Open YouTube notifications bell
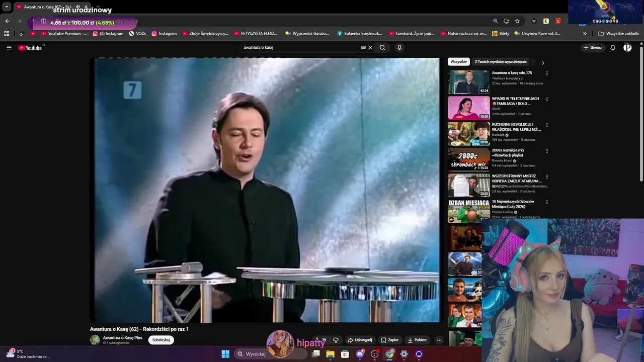This screenshot has width=644, height=362. point(613,48)
